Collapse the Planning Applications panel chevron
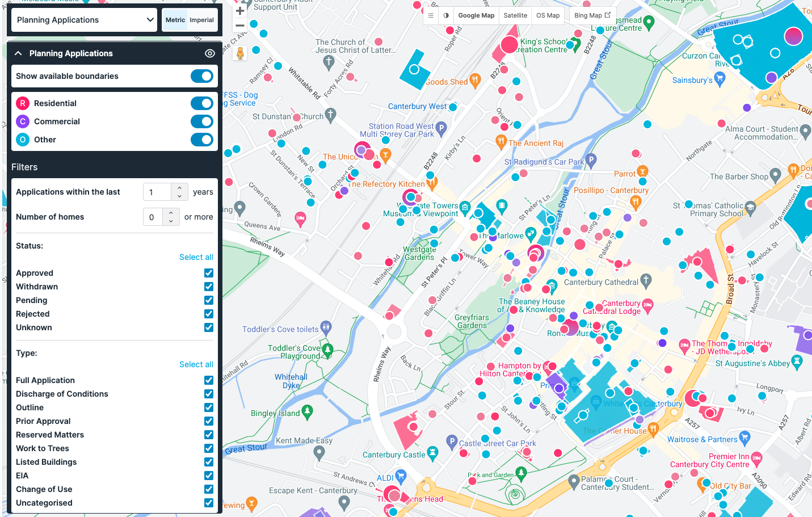The image size is (812, 517). click(18, 53)
